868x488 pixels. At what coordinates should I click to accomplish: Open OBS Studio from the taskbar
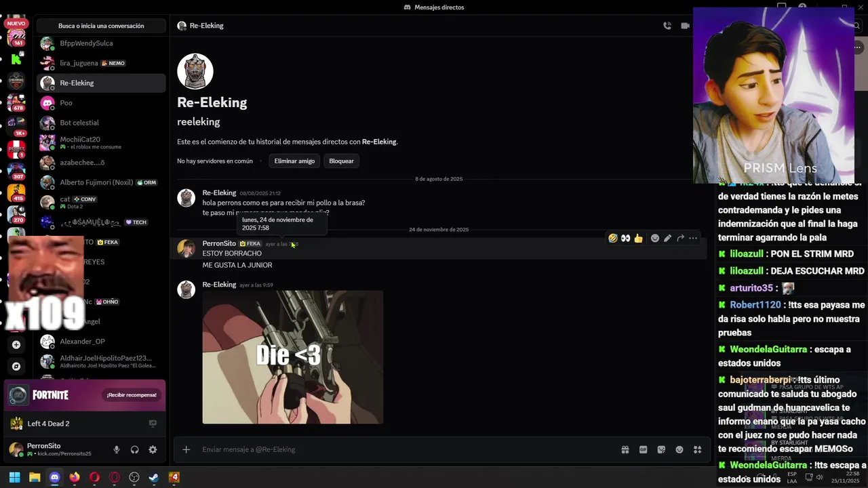point(134,477)
